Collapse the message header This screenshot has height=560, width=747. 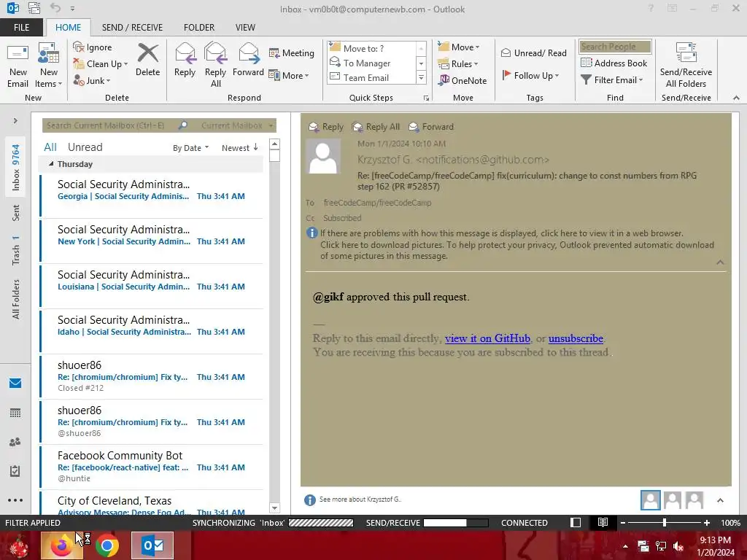(720, 262)
